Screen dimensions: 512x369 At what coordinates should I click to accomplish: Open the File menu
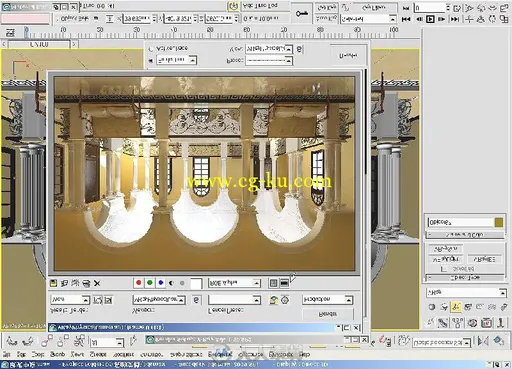click(x=7, y=354)
